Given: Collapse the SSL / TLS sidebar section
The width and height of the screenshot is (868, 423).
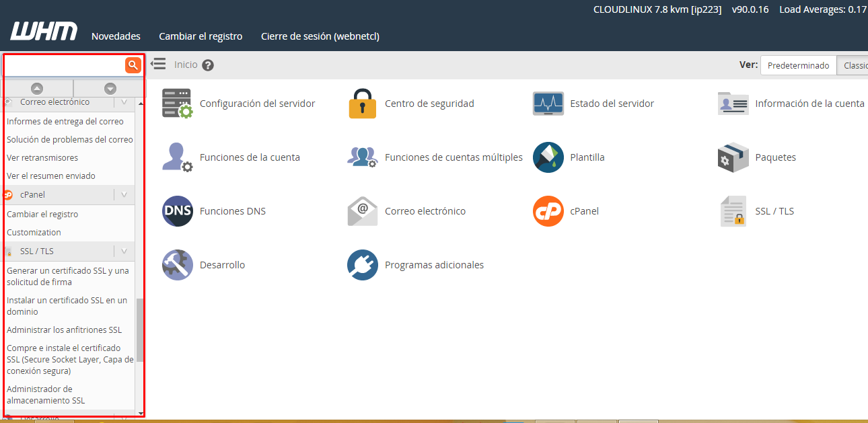Looking at the screenshot, I should click(124, 251).
